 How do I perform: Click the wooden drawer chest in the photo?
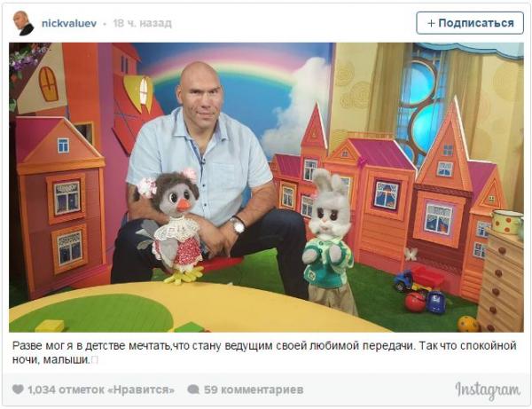500,280
